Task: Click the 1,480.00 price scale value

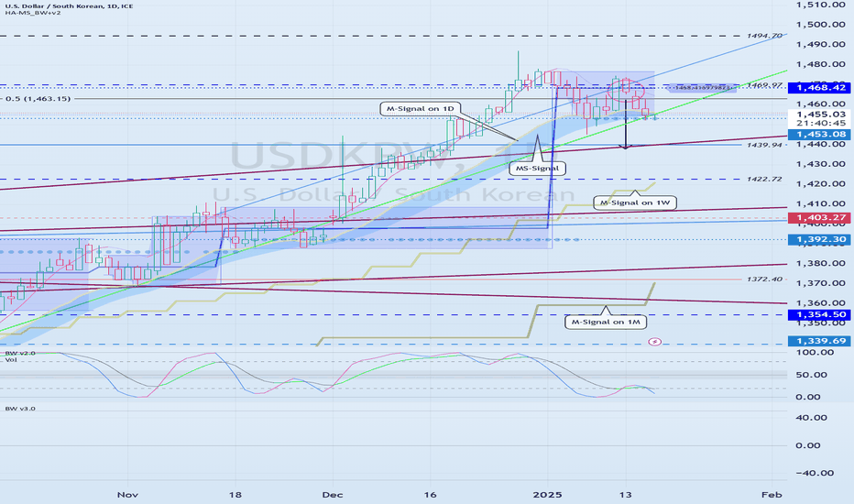Action: (820, 64)
